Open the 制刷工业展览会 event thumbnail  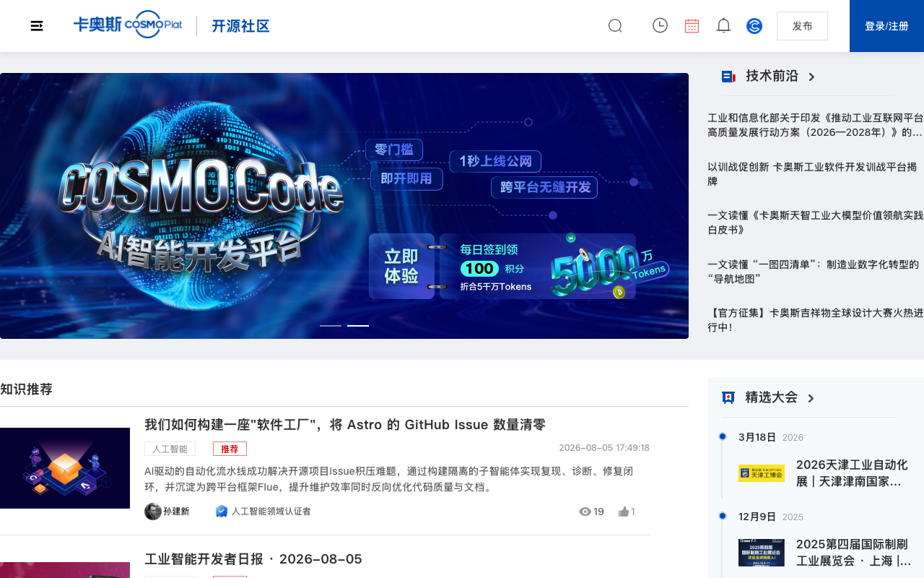point(762,553)
